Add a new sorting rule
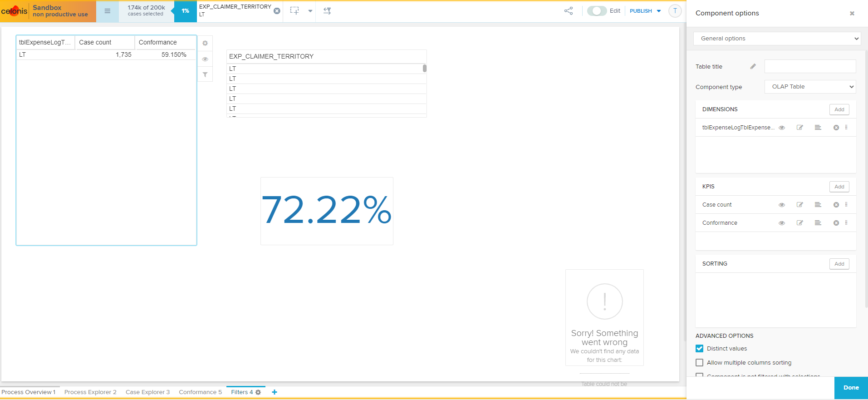The width and height of the screenshot is (868, 400). [x=839, y=264]
